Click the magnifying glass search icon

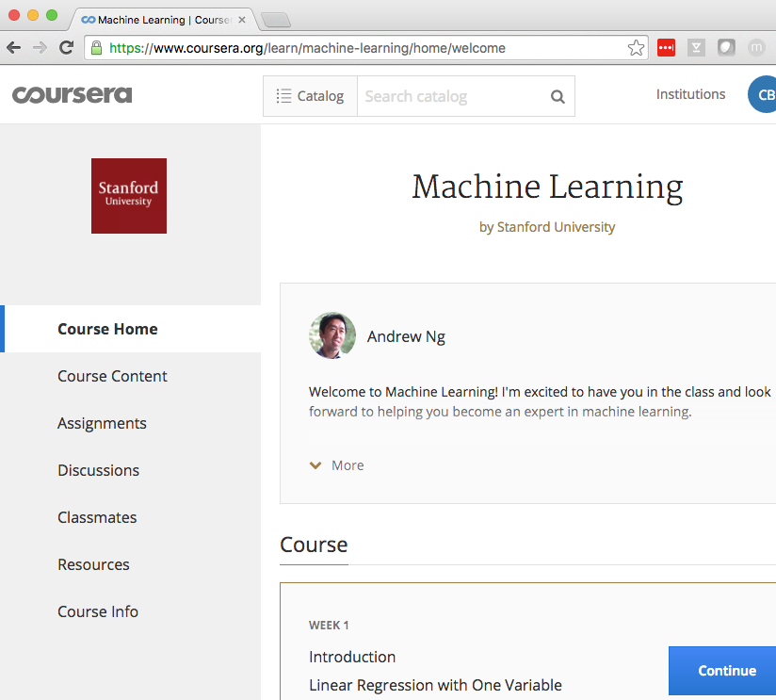pyautogui.click(x=558, y=96)
